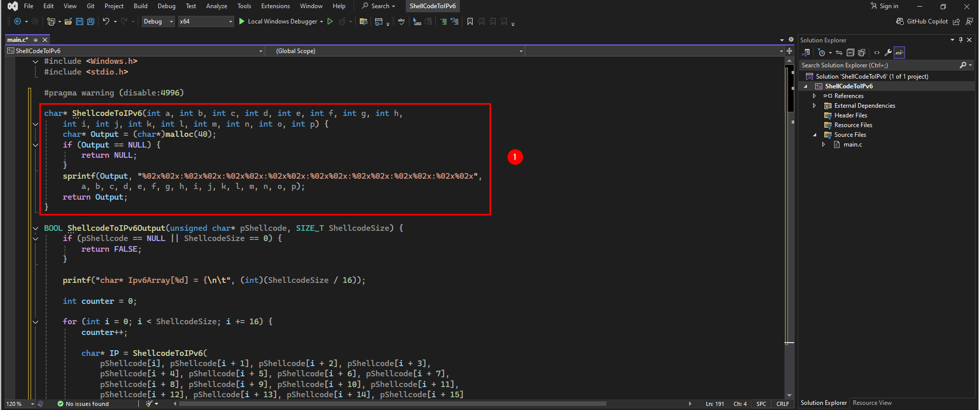Toggle a bookmark on the current line
The image size is (980, 410).
click(470, 21)
